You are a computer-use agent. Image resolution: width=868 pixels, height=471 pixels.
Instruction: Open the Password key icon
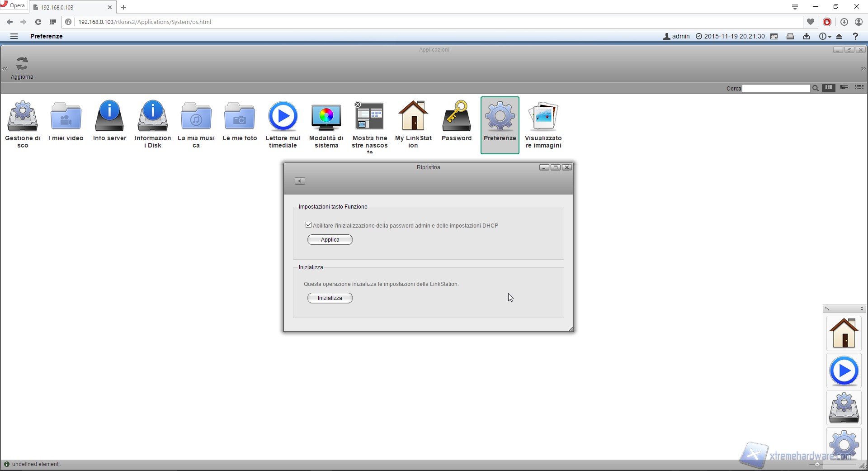click(457, 117)
